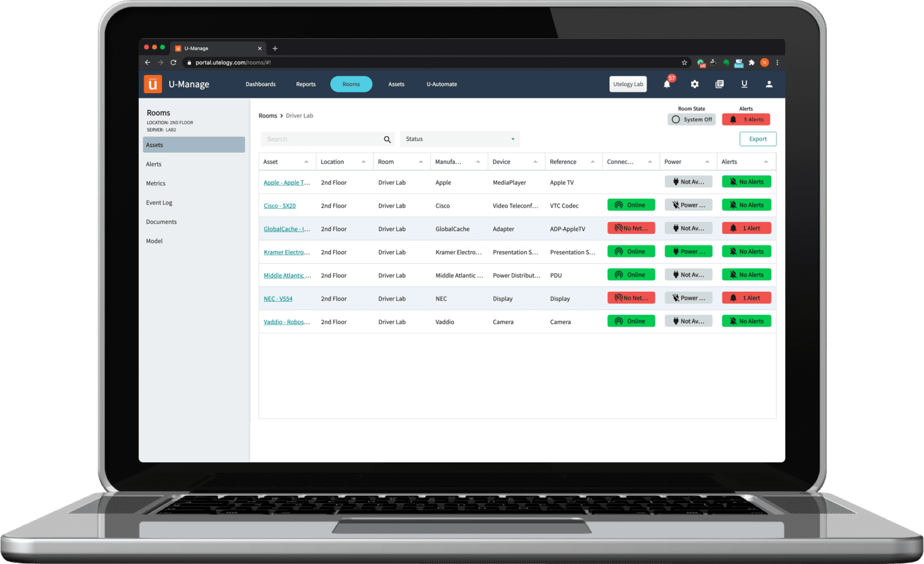
Task: Click the Export button
Action: click(758, 139)
